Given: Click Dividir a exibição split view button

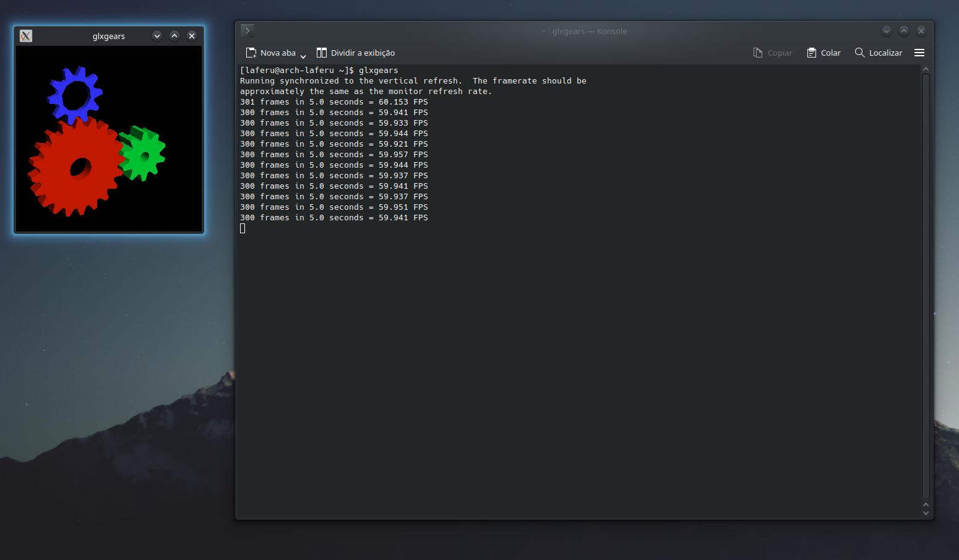Looking at the screenshot, I should [356, 53].
